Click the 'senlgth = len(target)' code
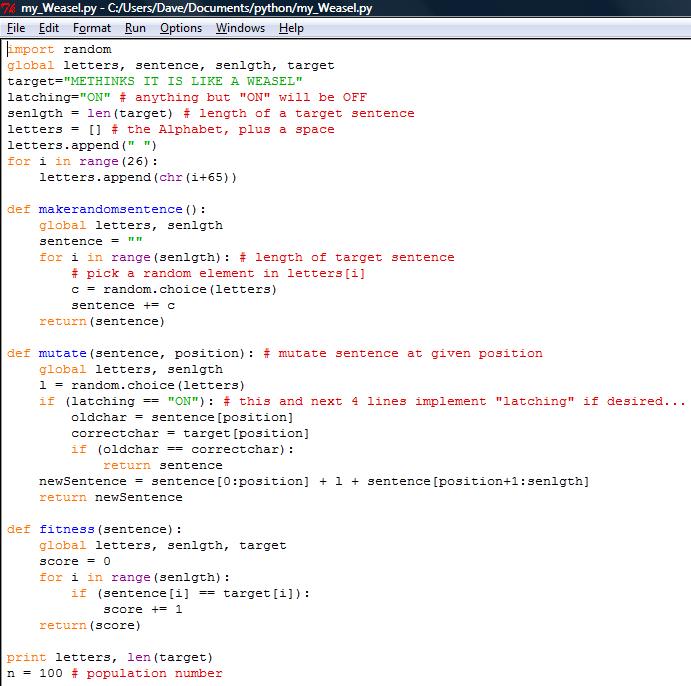 (x=90, y=114)
